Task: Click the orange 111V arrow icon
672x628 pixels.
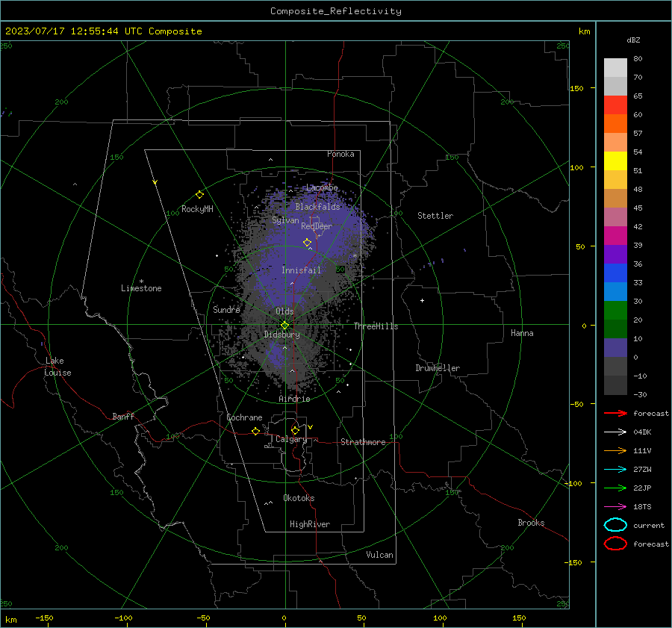Action: [615, 450]
